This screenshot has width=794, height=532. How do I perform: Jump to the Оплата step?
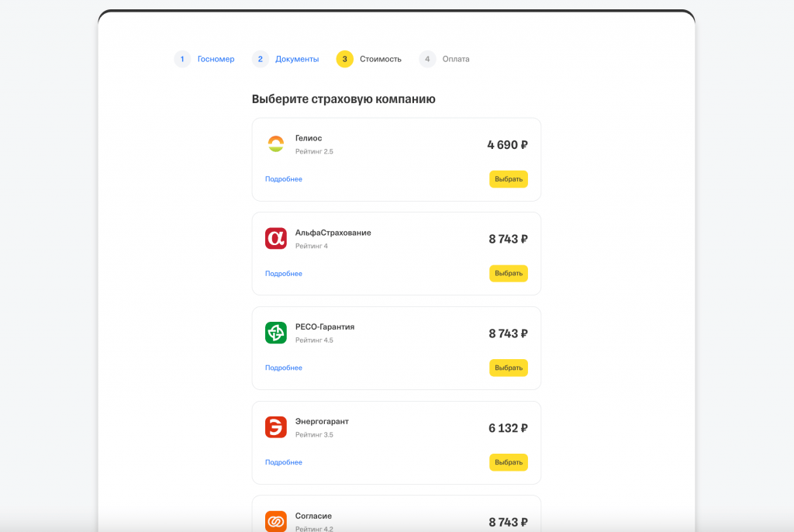456,59
